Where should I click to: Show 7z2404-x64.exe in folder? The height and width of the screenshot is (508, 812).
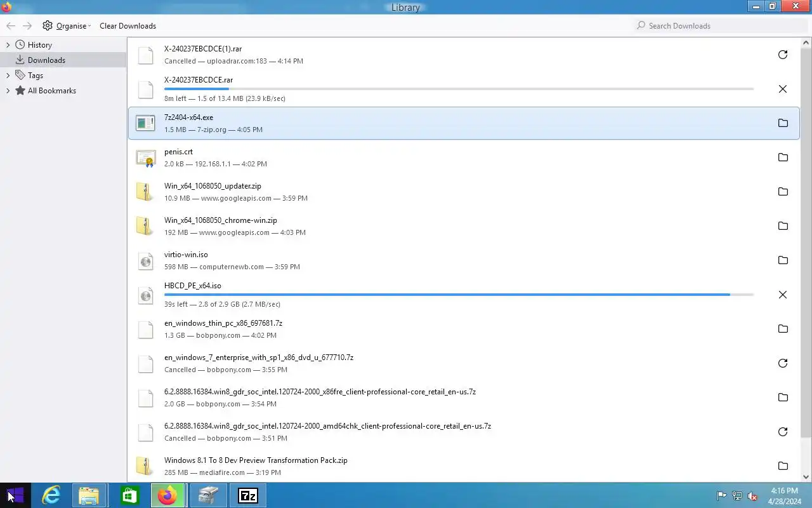pos(783,123)
